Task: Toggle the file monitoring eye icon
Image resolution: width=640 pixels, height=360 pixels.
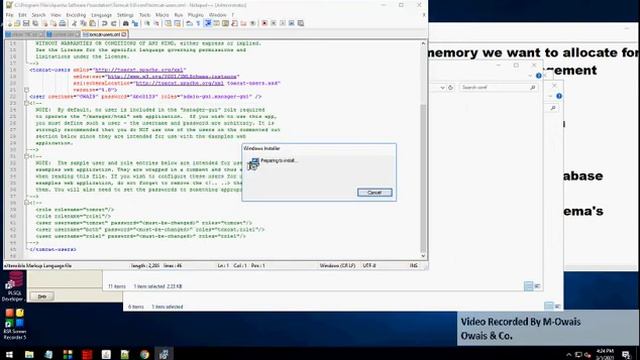Action: pyautogui.click(x=253, y=24)
